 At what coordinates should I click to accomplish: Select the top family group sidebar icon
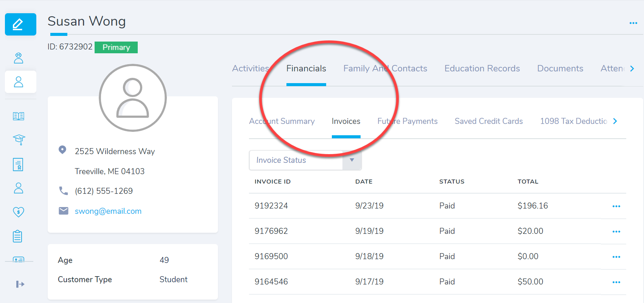(19, 58)
